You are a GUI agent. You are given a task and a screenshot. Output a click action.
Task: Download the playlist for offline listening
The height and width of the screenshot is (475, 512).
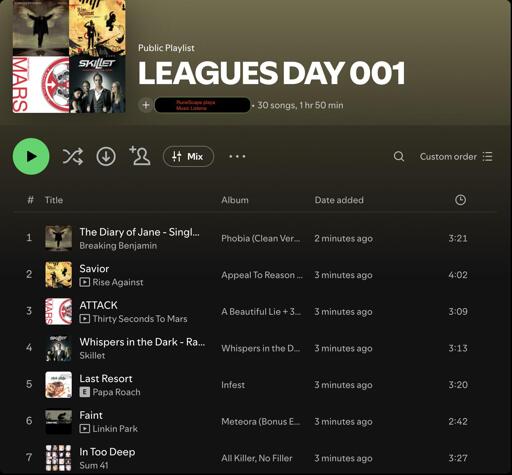(x=106, y=156)
